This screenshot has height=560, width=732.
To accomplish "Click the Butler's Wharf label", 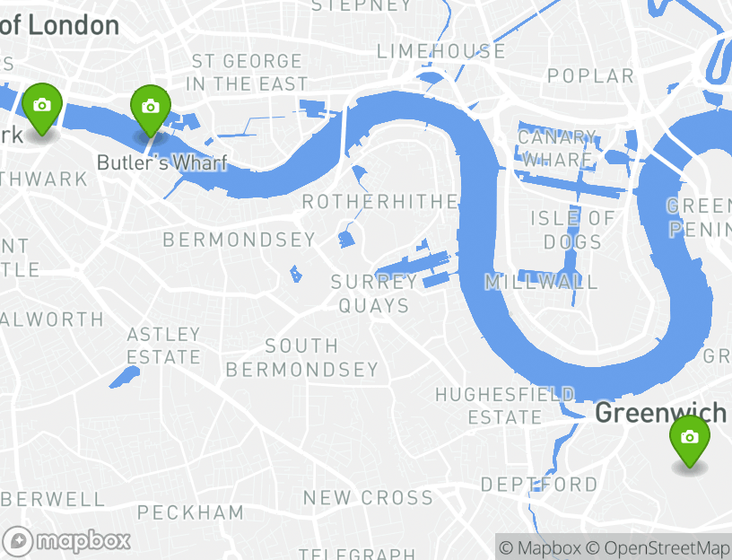I will 162,163.
